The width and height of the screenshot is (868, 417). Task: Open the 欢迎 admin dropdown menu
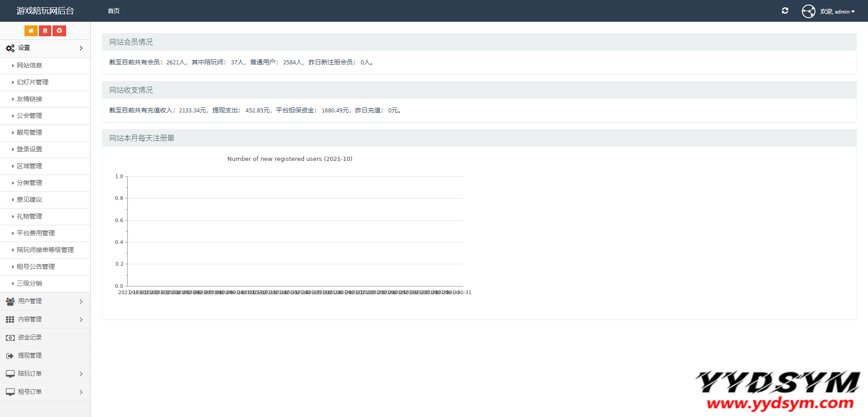(x=837, y=12)
